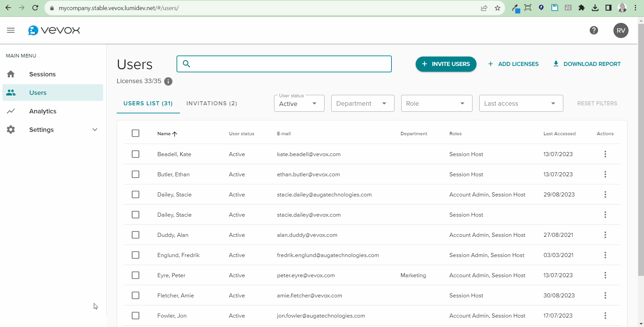Select checkbox for Fletcher, Amie
This screenshot has height=327, width=644.
tap(136, 295)
